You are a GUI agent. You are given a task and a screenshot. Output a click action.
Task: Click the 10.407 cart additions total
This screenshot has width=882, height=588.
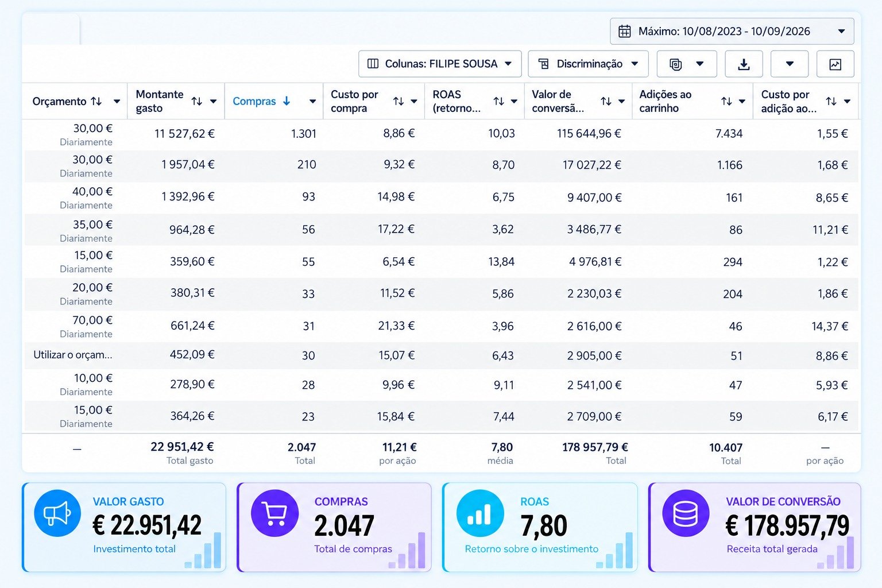point(726,447)
